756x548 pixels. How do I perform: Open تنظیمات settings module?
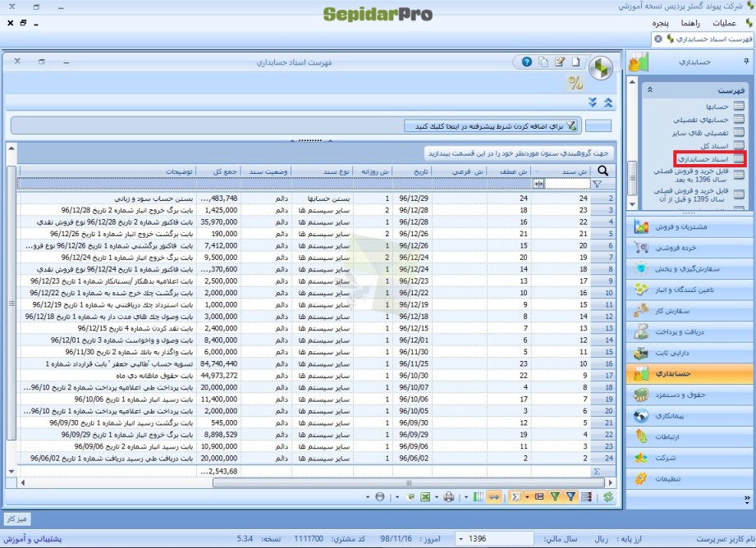click(x=690, y=478)
